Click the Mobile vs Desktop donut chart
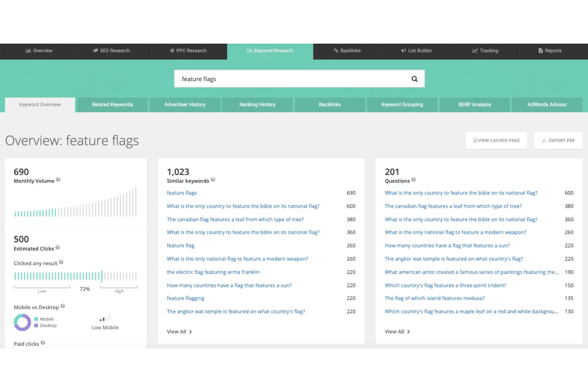 (x=22, y=322)
